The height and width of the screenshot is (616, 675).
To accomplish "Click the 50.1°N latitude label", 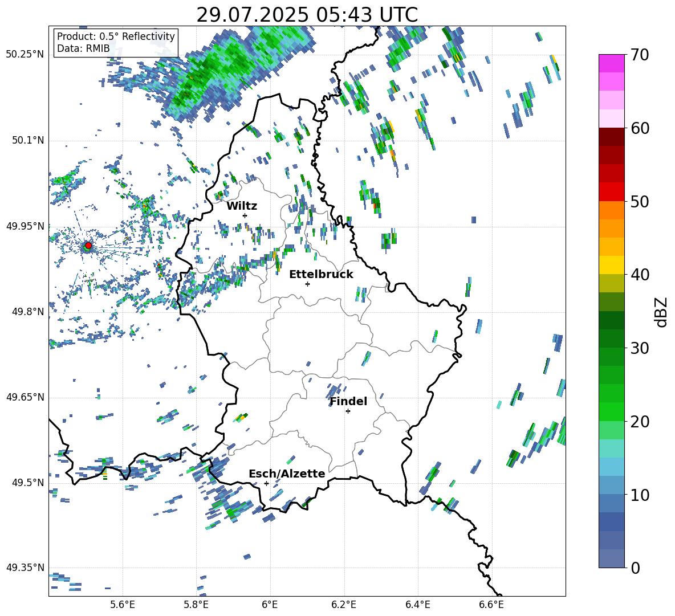I will (27, 140).
